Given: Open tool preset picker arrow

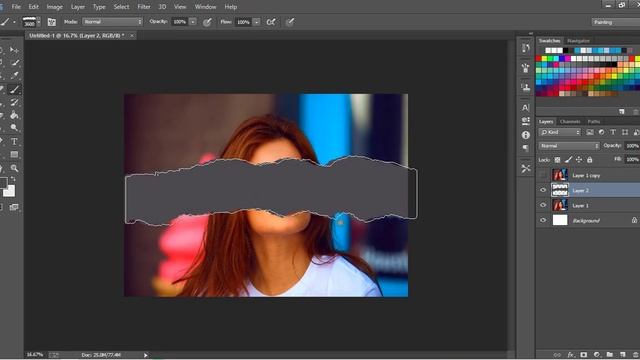Looking at the screenshot, I should [x=14, y=22].
